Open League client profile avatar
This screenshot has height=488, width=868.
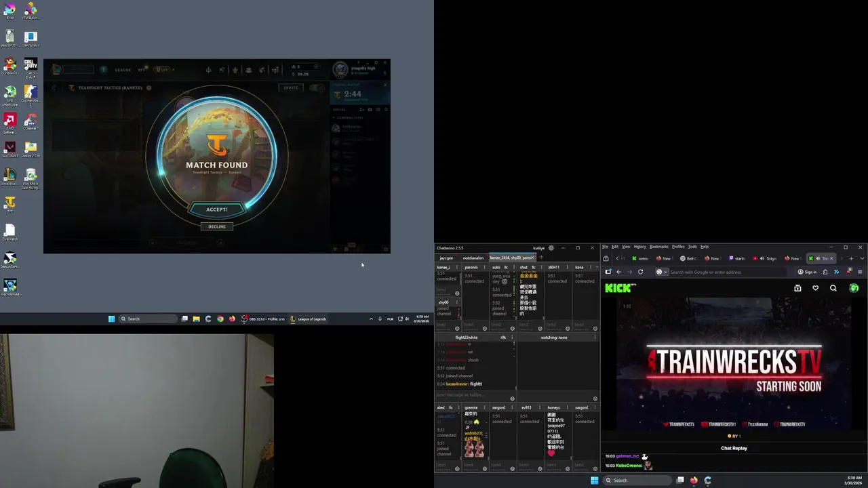(340, 68)
